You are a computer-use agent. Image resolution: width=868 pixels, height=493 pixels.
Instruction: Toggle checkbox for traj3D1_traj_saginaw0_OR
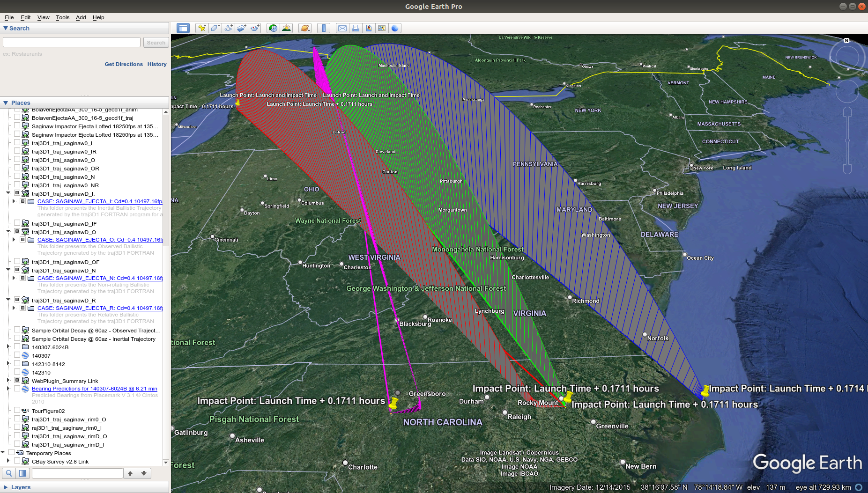pos(17,168)
